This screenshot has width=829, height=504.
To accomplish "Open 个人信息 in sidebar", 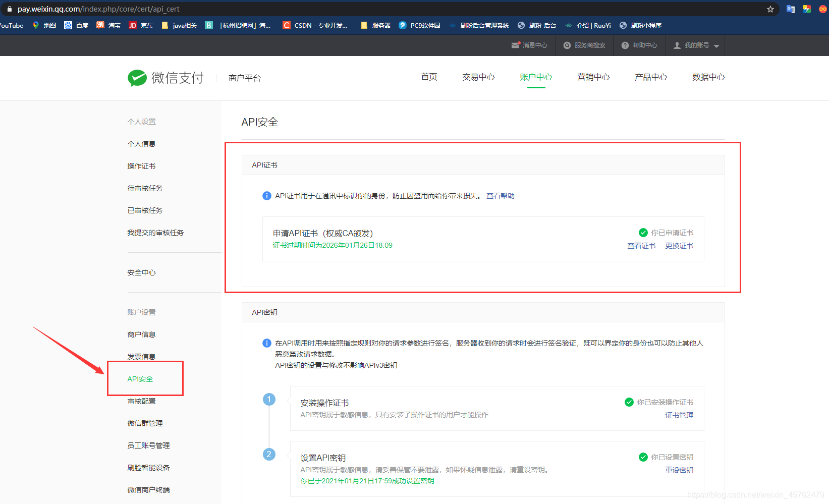I will point(141,144).
